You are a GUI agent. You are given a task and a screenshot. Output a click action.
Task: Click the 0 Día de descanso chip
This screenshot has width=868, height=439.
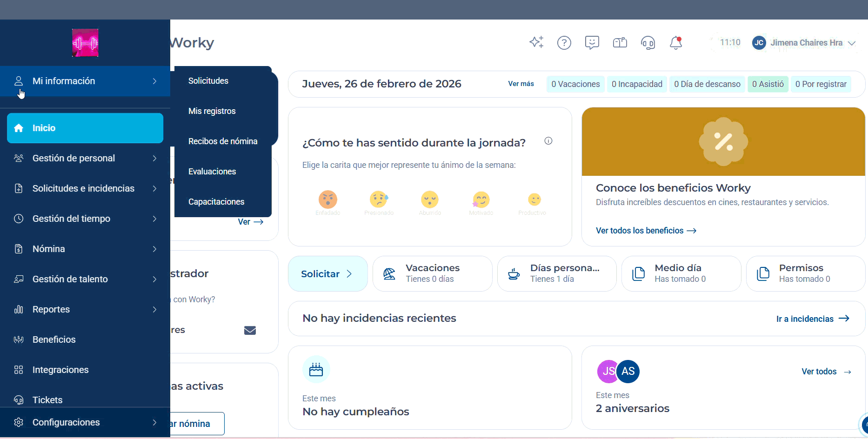[x=707, y=84]
